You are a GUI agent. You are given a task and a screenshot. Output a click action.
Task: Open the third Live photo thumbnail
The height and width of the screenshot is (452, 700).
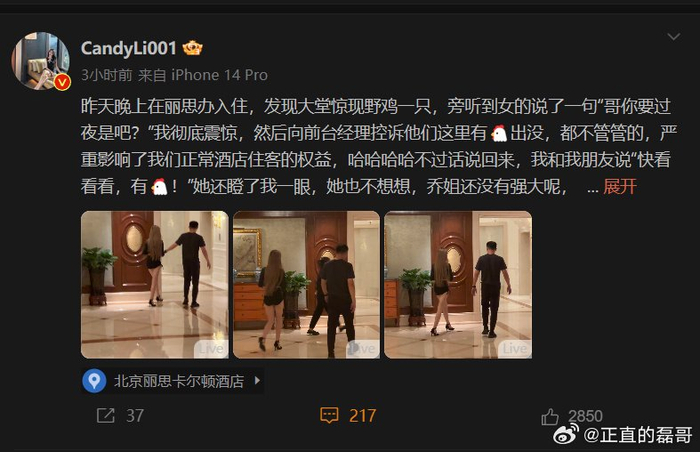pos(458,285)
